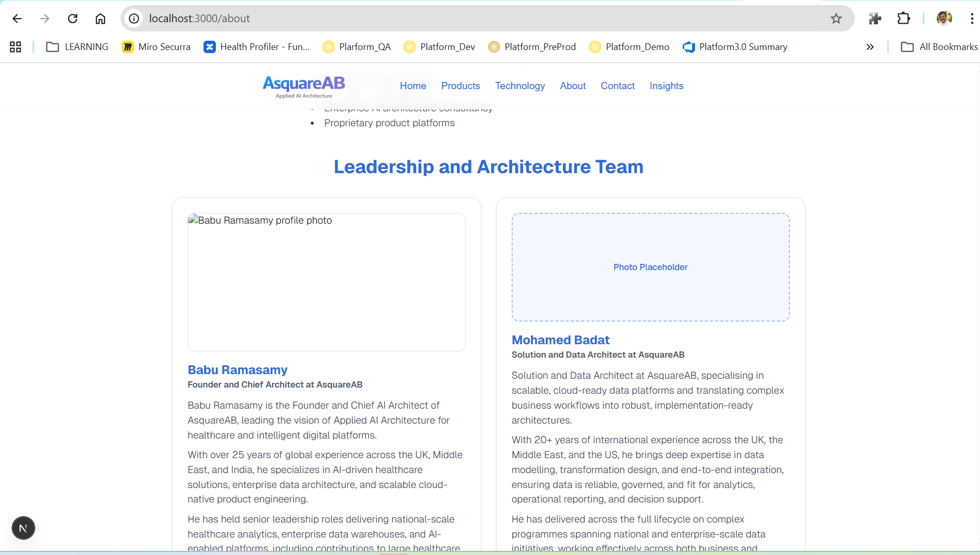The image size is (980, 555).
Task: Open the extensions puzzle-piece icon
Action: click(x=875, y=18)
